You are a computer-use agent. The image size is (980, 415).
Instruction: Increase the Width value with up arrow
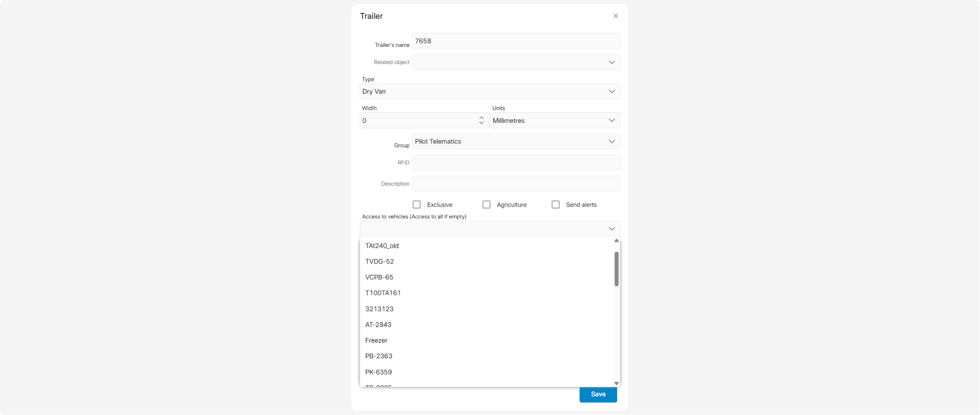pyautogui.click(x=481, y=117)
